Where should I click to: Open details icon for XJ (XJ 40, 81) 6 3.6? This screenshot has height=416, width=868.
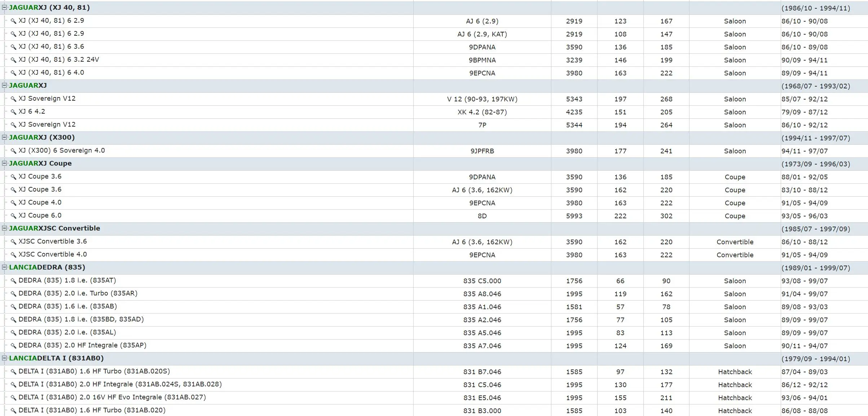click(13, 47)
